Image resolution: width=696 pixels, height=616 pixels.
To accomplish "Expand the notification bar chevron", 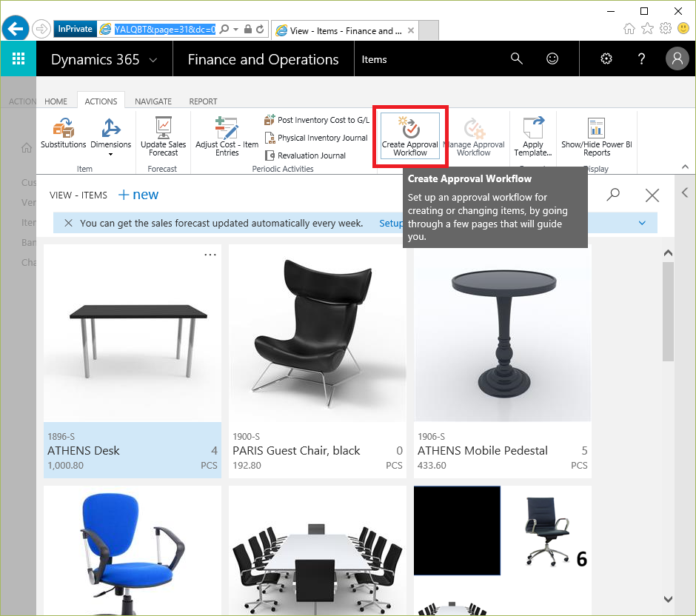I will pos(641,223).
